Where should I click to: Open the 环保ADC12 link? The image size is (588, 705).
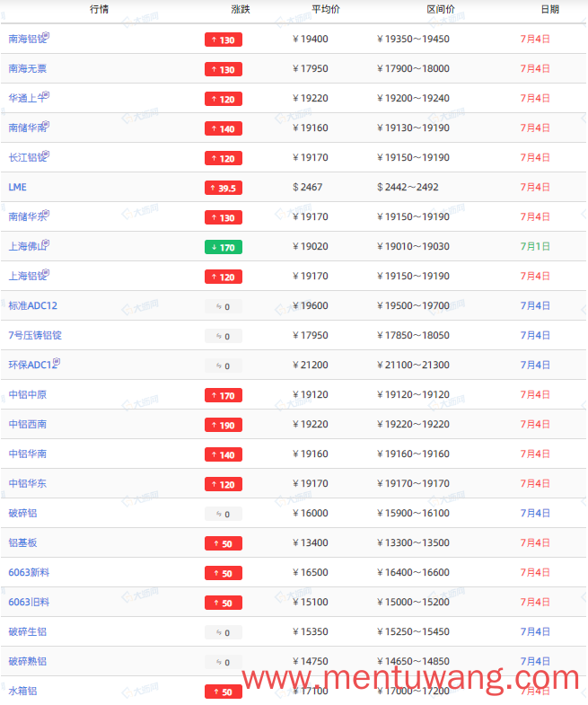click(x=33, y=366)
